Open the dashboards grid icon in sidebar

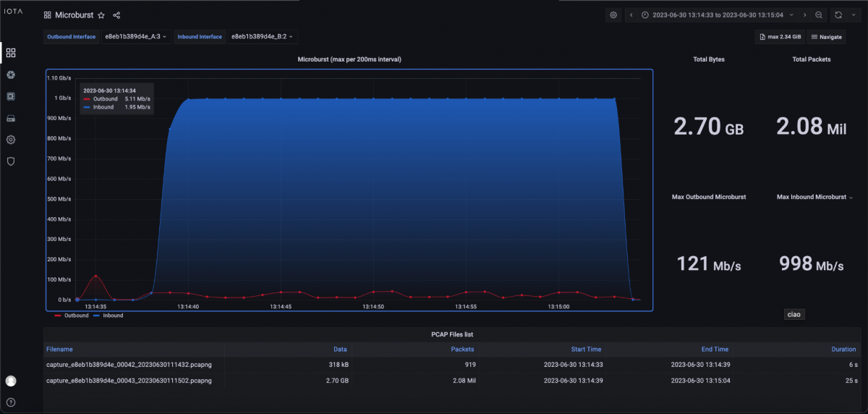click(11, 53)
